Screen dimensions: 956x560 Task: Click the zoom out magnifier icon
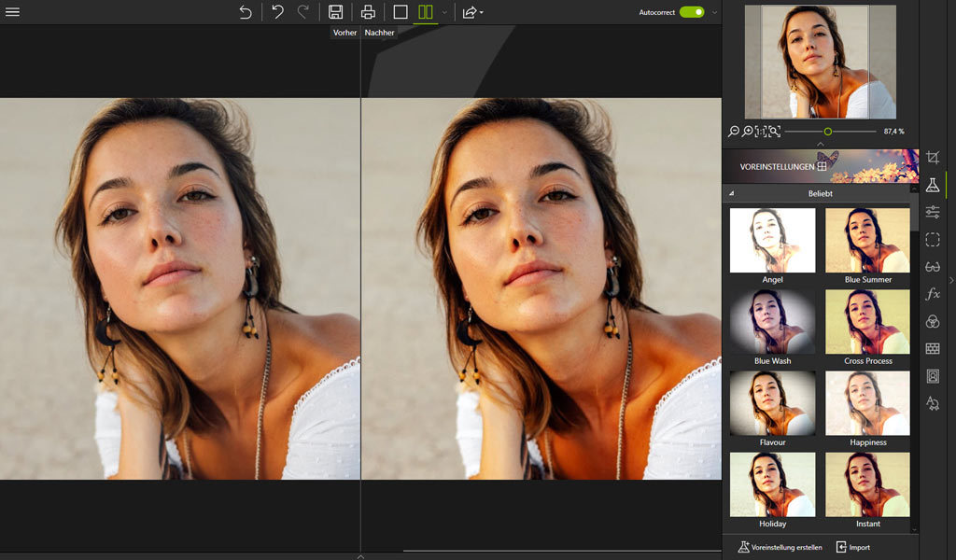coord(734,132)
